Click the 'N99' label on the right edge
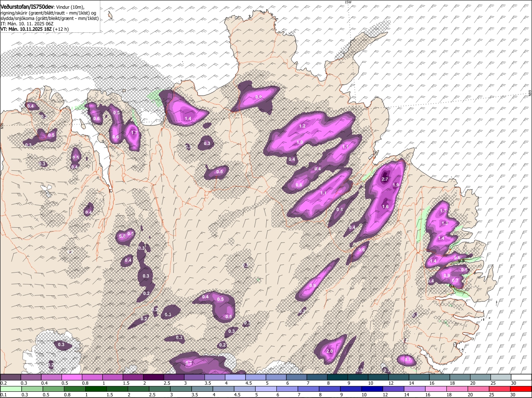The image size is (532, 398). (530, 94)
